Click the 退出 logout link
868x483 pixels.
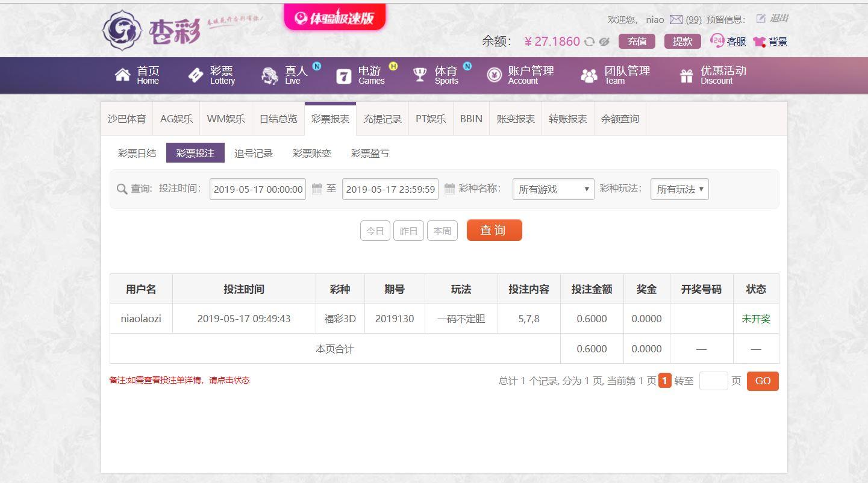click(x=779, y=18)
